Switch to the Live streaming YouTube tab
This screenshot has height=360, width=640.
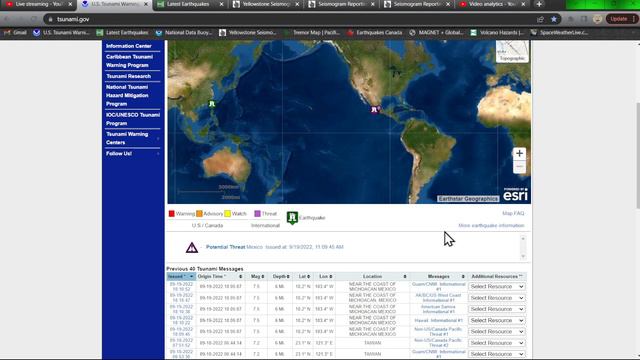pos(39,4)
